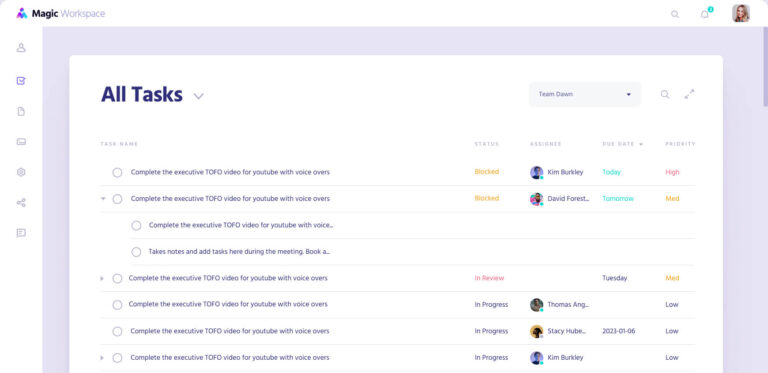The width and height of the screenshot is (768, 373).
Task: Click the Task Name column header
Action: (x=119, y=144)
